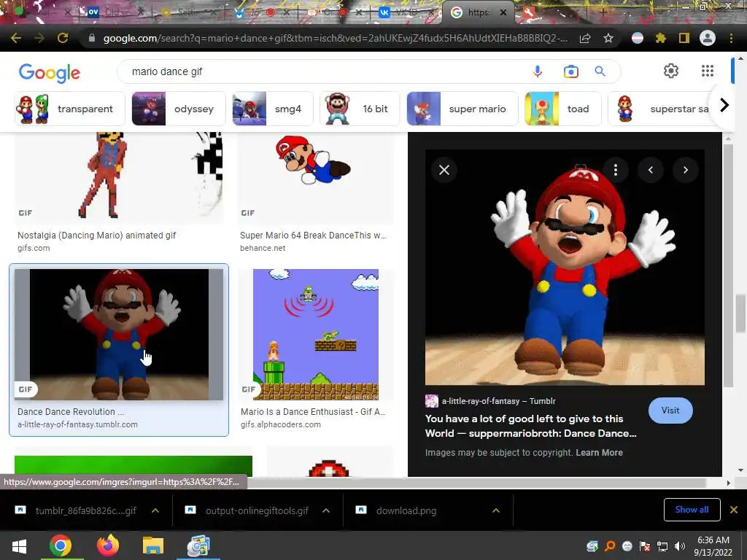Open gifs.com Nostalgia Dancing Mario result
The width and height of the screenshot is (747, 560).
click(97, 236)
